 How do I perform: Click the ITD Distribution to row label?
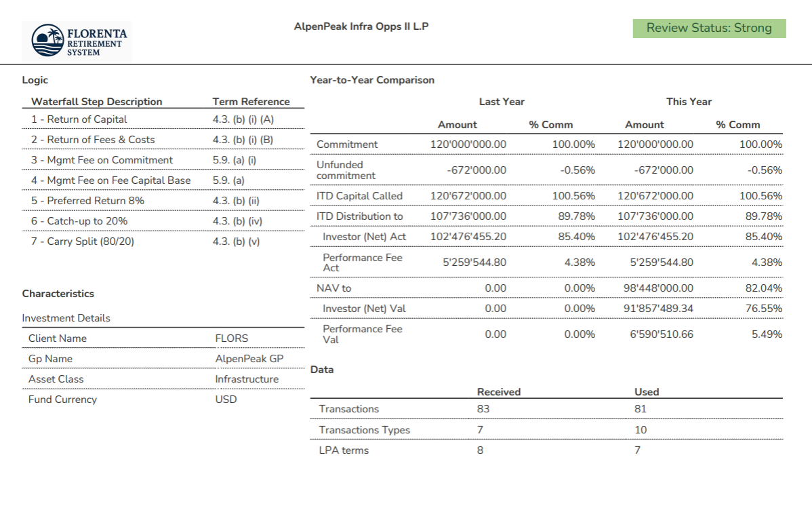tap(359, 216)
